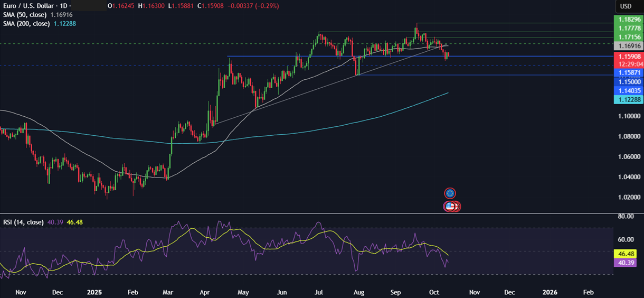This screenshot has width=644, height=298.
Task: Select the RSI (14, close) indicator legend
Action: (24, 222)
